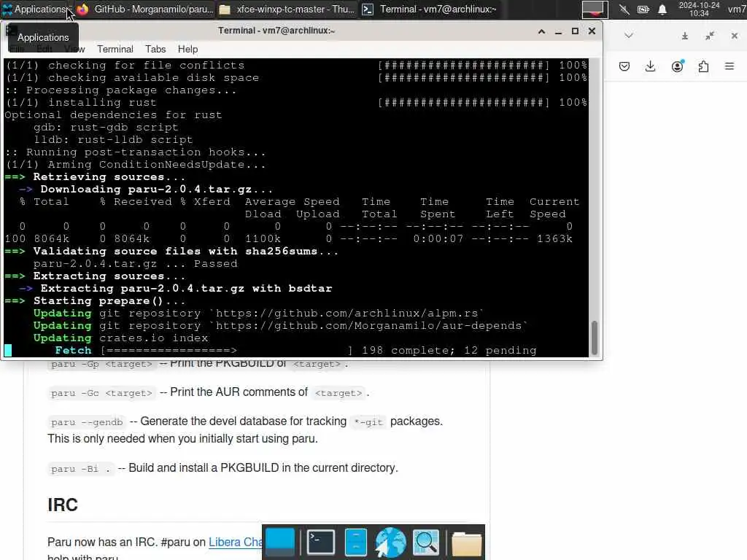Click the 'Terminal - vm7@archlinux:~' window title bar
The height and width of the screenshot is (560, 747).
click(x=276, y=31)
